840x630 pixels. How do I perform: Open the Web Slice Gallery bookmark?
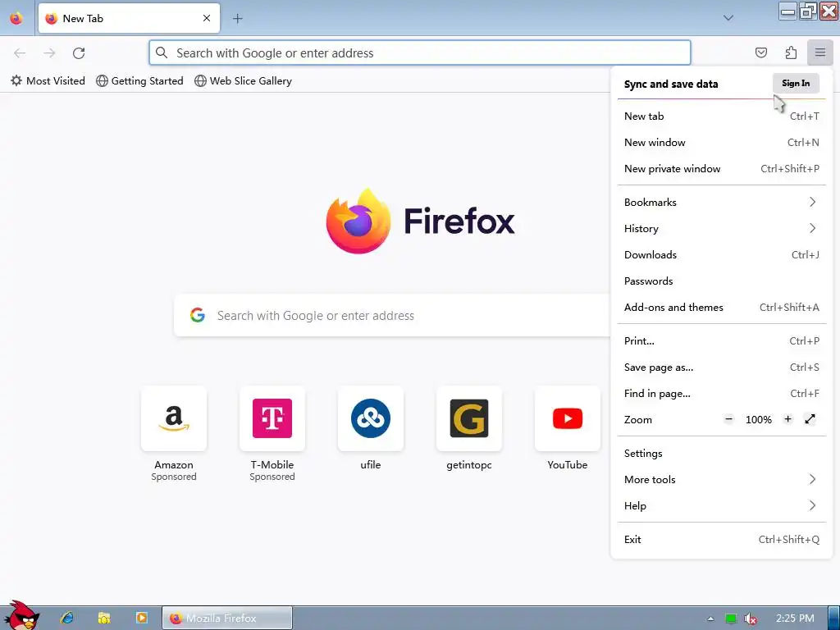[x=243, y=81]
